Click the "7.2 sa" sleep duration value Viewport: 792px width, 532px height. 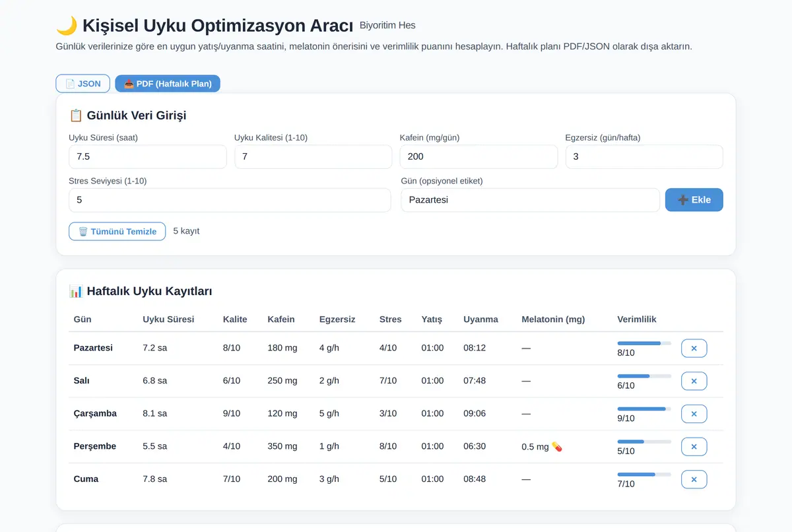[155, 348]
